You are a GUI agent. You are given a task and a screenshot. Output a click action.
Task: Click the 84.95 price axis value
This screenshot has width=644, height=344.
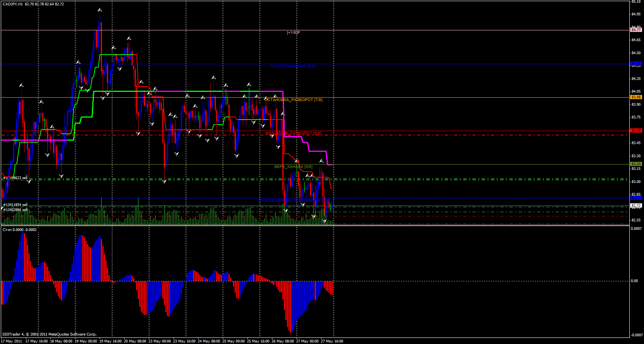[636, 15]
